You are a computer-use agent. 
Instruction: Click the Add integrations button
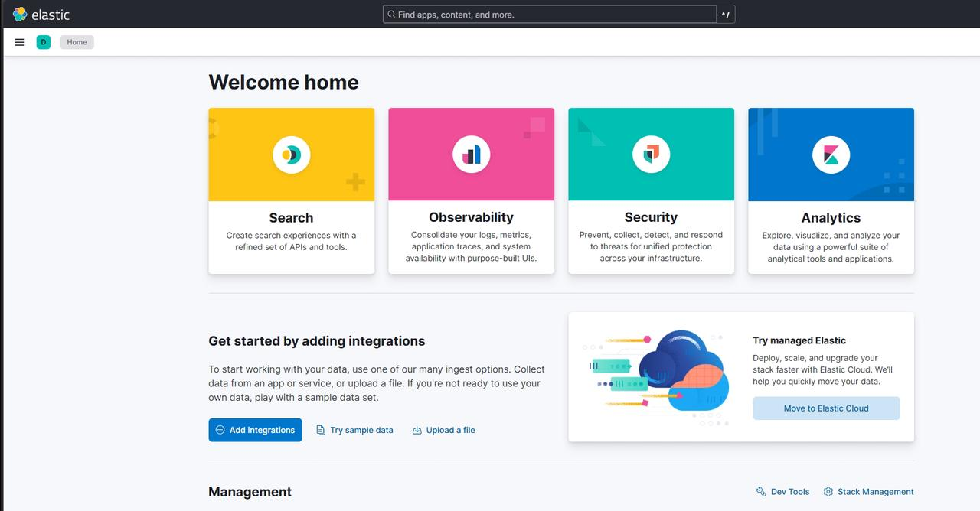click(x=255, y=430)
